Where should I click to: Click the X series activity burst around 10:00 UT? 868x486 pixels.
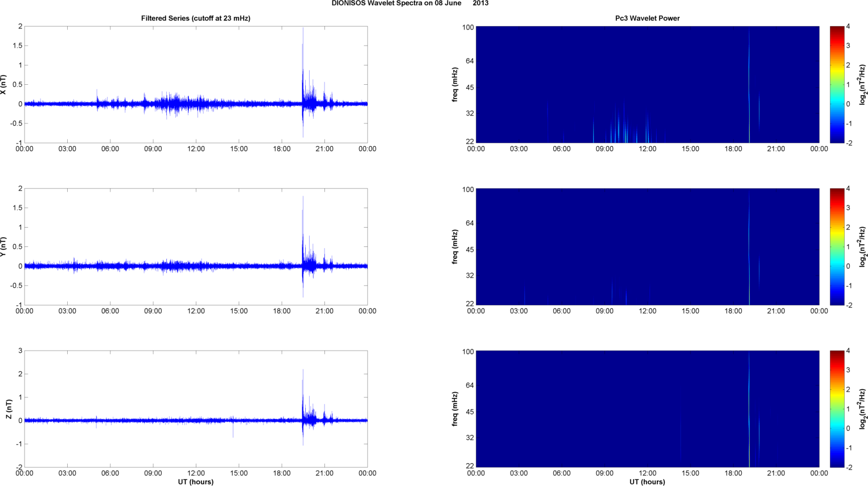[171, 104]
